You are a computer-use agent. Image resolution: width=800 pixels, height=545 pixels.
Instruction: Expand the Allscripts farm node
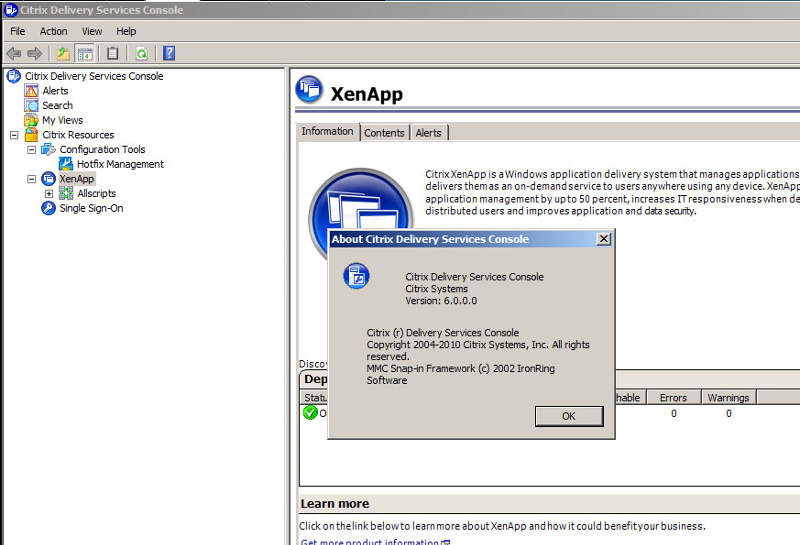click(x=49, y=194)
